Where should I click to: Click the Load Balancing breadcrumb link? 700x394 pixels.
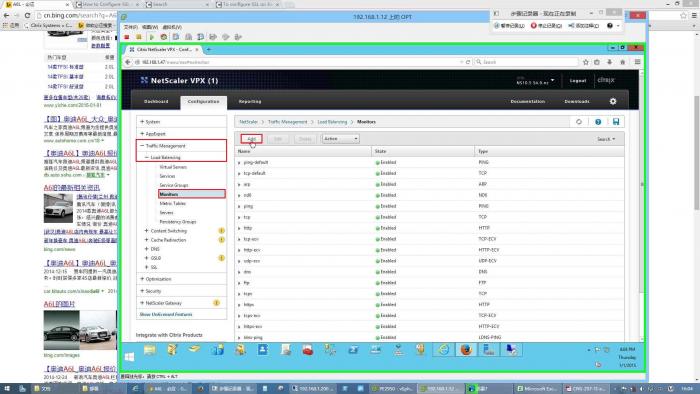(332, 122)
